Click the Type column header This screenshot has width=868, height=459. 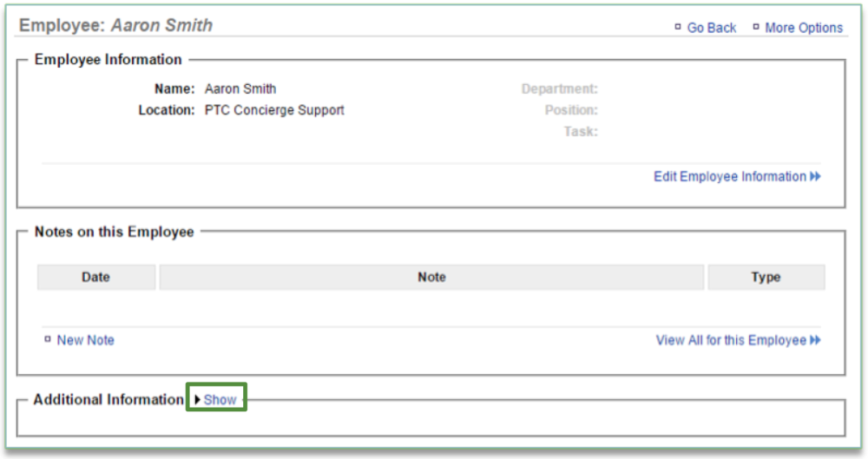point(766,277)
